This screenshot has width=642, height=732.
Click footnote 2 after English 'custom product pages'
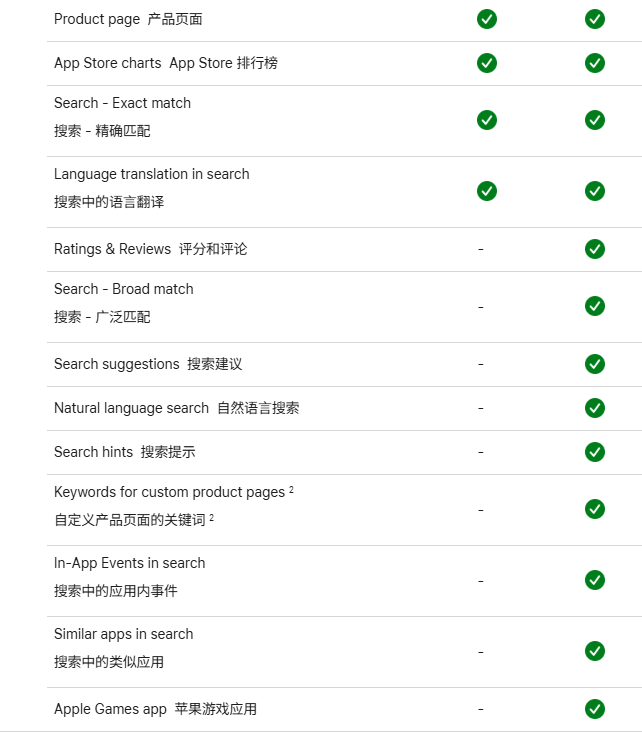[291, 490]
